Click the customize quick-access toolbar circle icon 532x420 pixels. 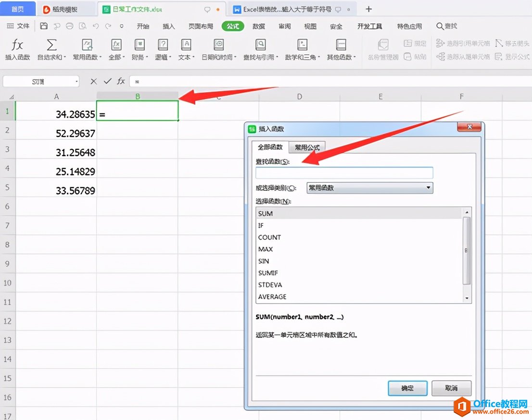(122, 26)
